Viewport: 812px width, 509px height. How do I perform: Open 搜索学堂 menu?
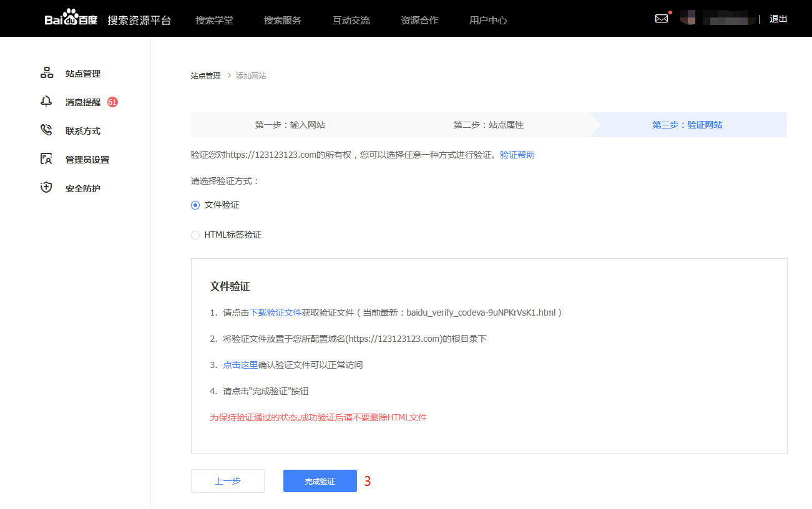tap(214, 20)
